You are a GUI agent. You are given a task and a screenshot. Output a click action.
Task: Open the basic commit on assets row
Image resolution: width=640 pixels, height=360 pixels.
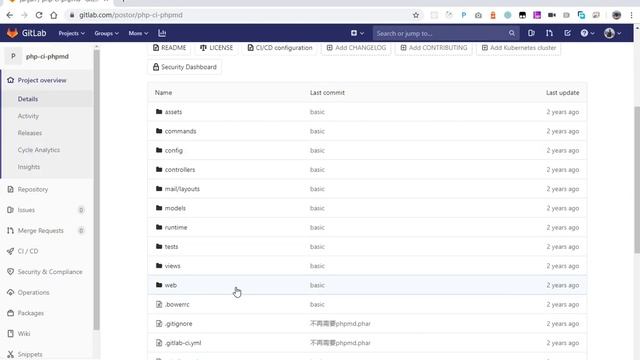pos(317,112)
